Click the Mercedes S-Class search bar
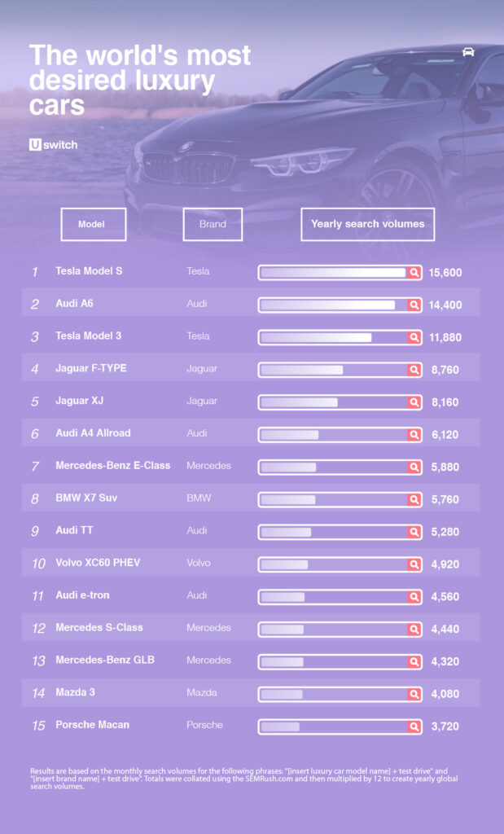This screenshot has height=834, width=504. [334, 630]
